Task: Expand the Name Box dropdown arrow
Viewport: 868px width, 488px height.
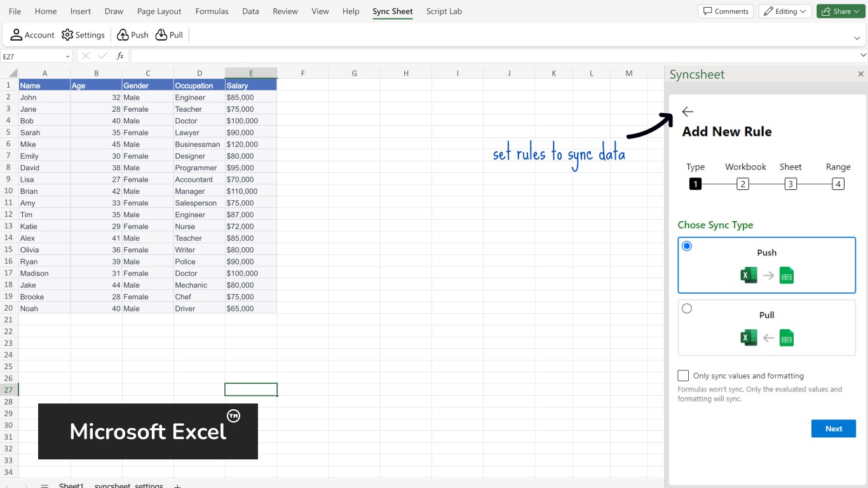Action: [x=67, y=57]
